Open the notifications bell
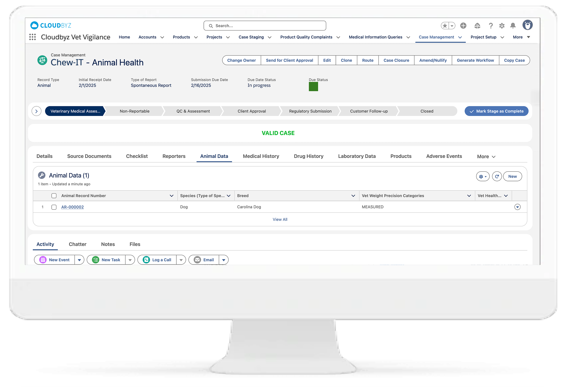566x392 pixels. click(x=513, y=25)
